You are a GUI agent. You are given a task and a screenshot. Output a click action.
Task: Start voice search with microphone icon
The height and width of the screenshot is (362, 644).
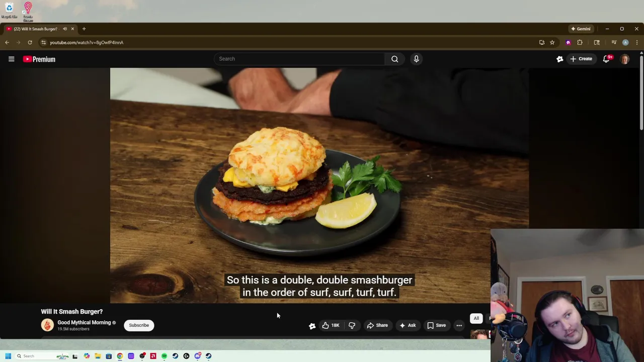click(x=416, y=59)
